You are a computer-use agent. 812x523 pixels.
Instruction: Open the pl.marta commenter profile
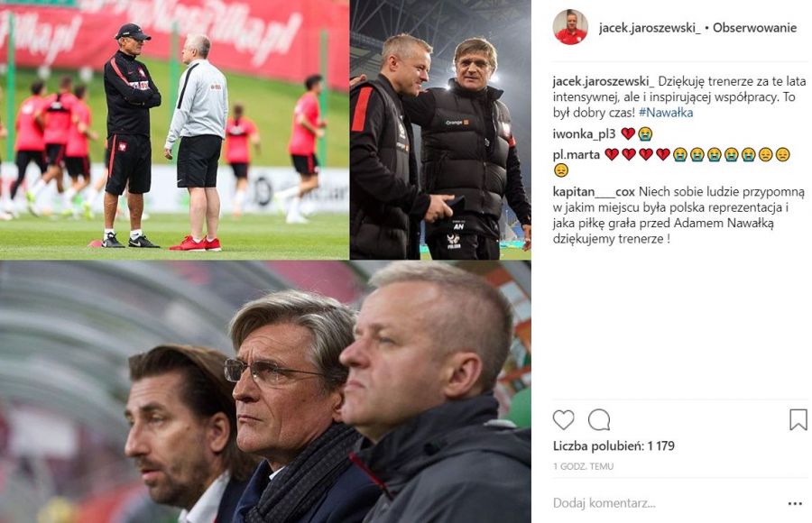click(577, 155)
